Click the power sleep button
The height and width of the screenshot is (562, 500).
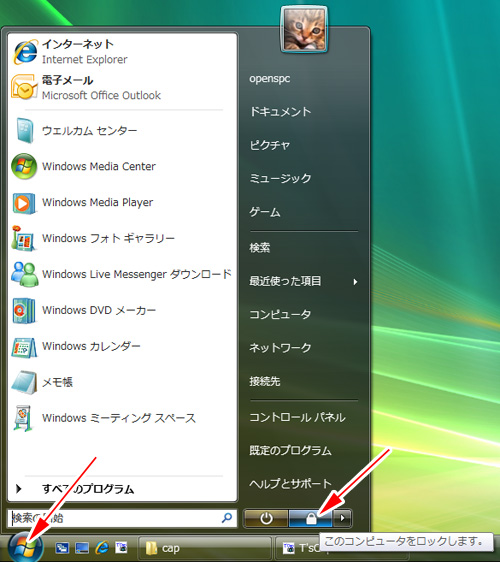point(266,518)
